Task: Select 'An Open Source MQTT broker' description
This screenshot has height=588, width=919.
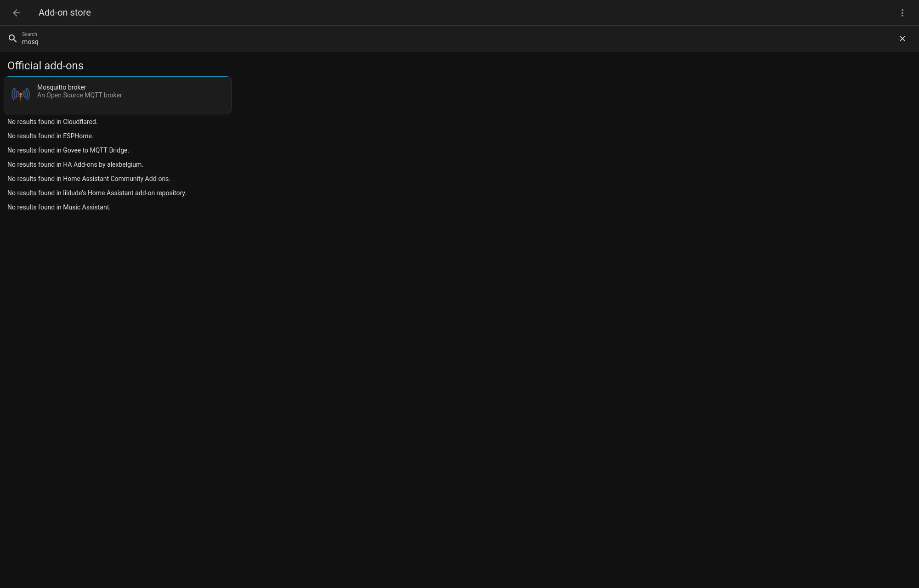Action: (79, 96)
